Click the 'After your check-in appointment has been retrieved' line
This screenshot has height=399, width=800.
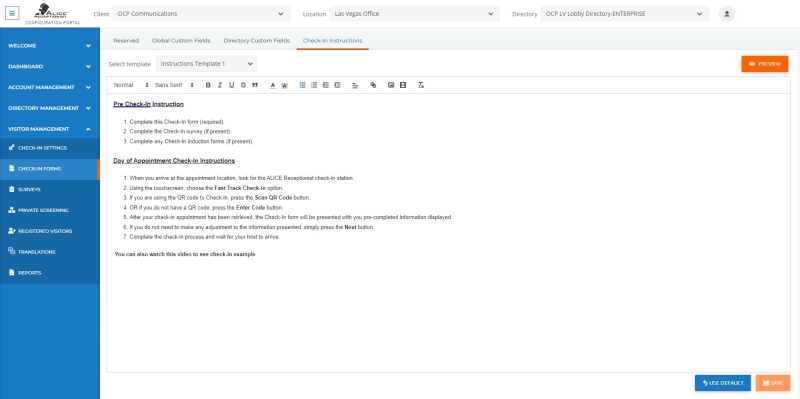click(x=291, y=217)
